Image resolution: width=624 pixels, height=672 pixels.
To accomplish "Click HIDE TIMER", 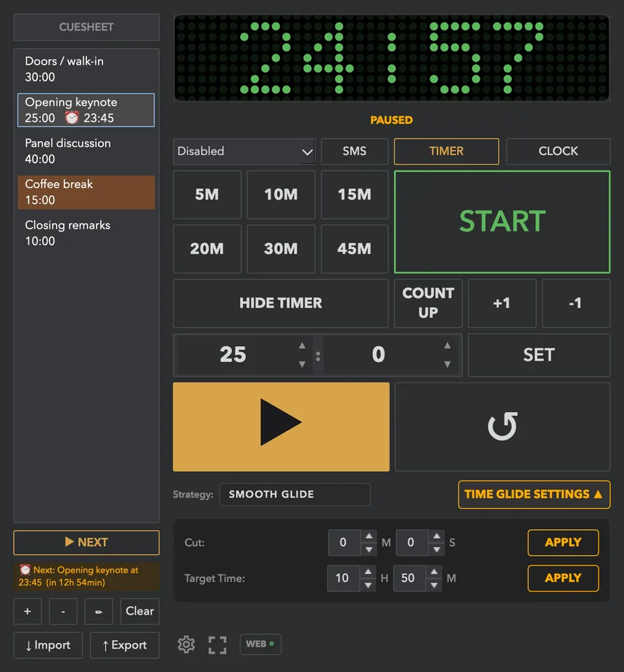I will click(281, 303).
